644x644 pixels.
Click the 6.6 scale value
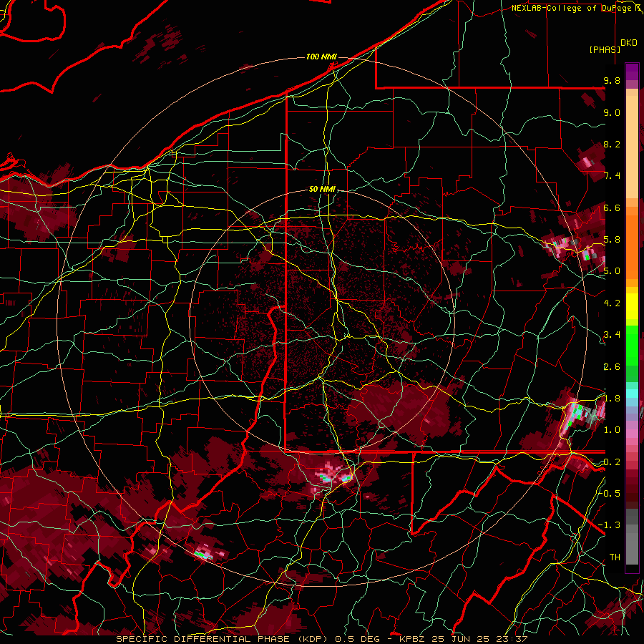point(612,208)
